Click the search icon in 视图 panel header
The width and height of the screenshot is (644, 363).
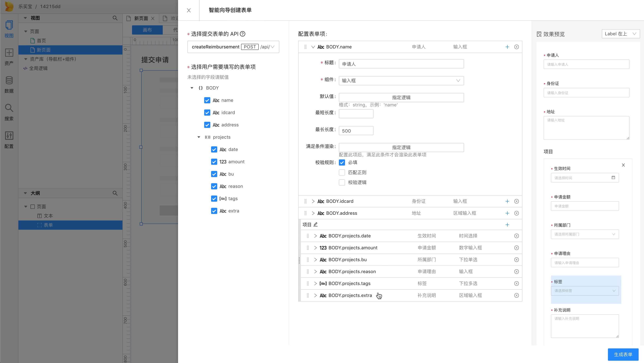(115, 18)
